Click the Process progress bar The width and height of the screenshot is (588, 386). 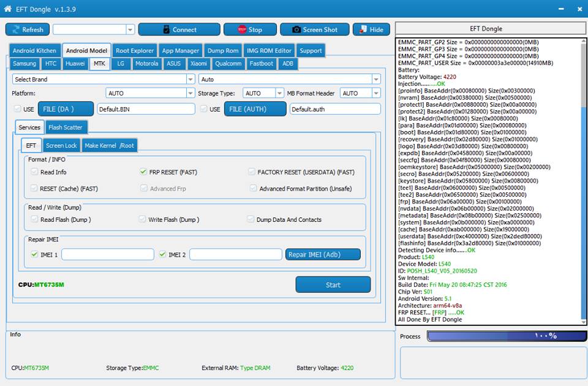pos(507,336)
